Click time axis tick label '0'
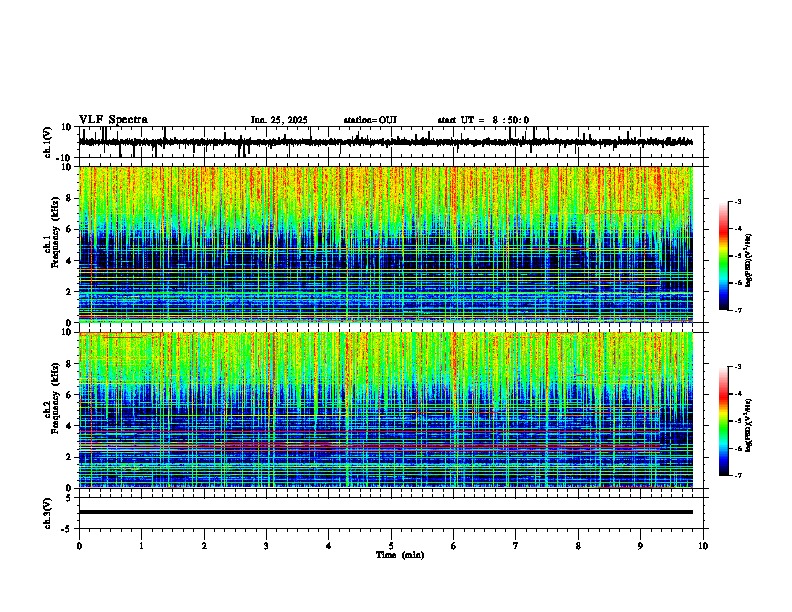This screenshot has height=612, width=792. click(x=79, y=546)
